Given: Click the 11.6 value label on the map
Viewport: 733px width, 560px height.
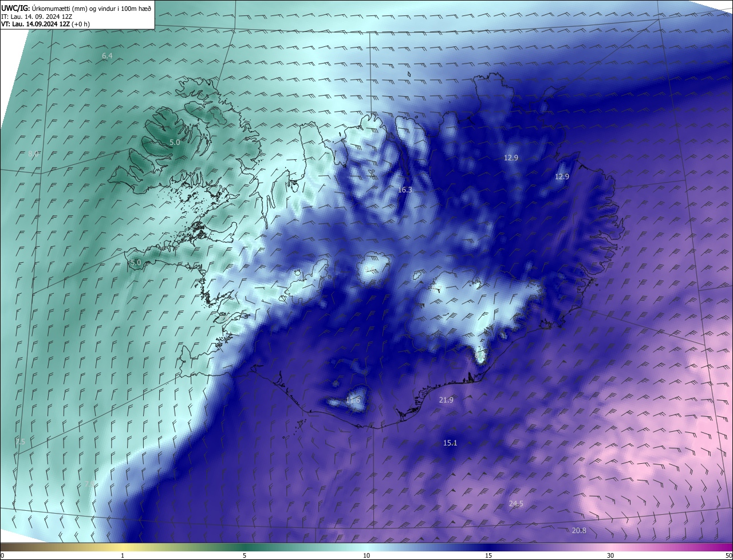Looking at the screenshot, I should [x=353, y=400].
